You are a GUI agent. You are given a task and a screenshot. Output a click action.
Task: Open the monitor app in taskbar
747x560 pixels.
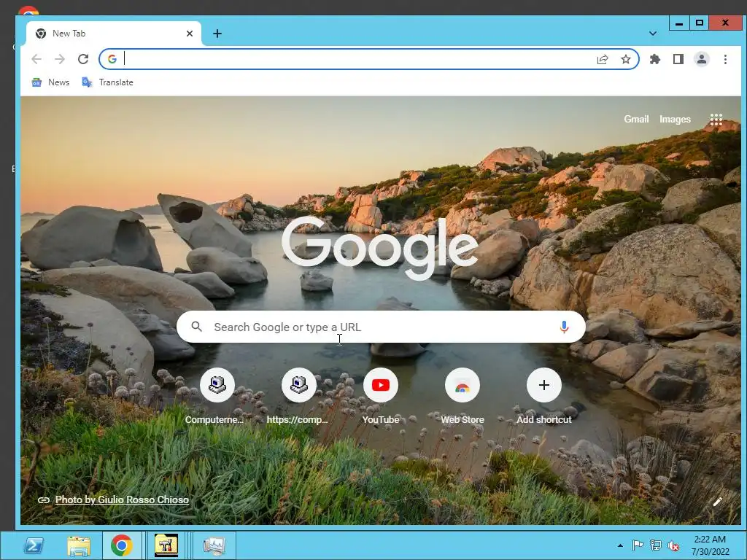coord(214,545)
